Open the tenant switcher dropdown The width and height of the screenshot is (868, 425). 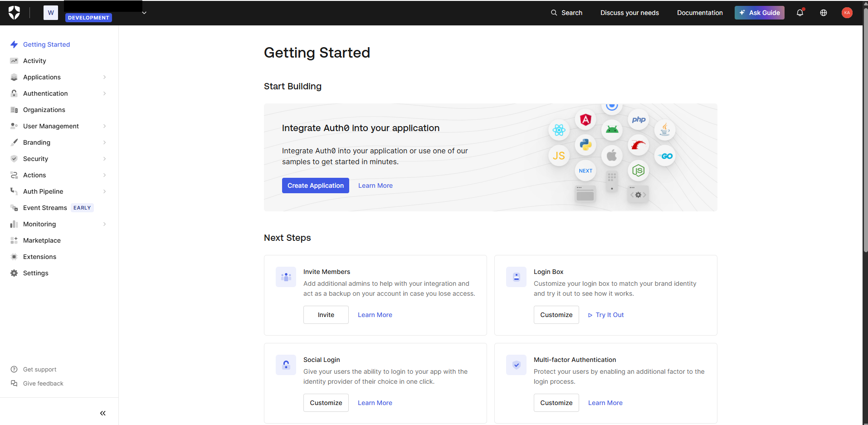[x=144, y=13]
